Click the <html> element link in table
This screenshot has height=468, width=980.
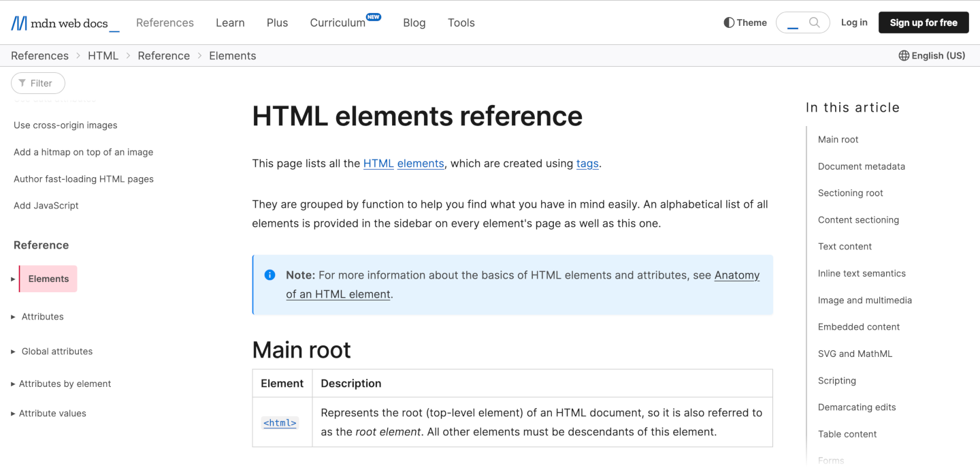[280, 423]
